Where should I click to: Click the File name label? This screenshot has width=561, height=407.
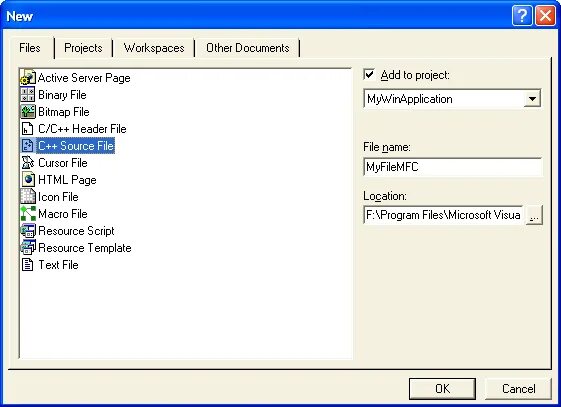pos(387,147)
